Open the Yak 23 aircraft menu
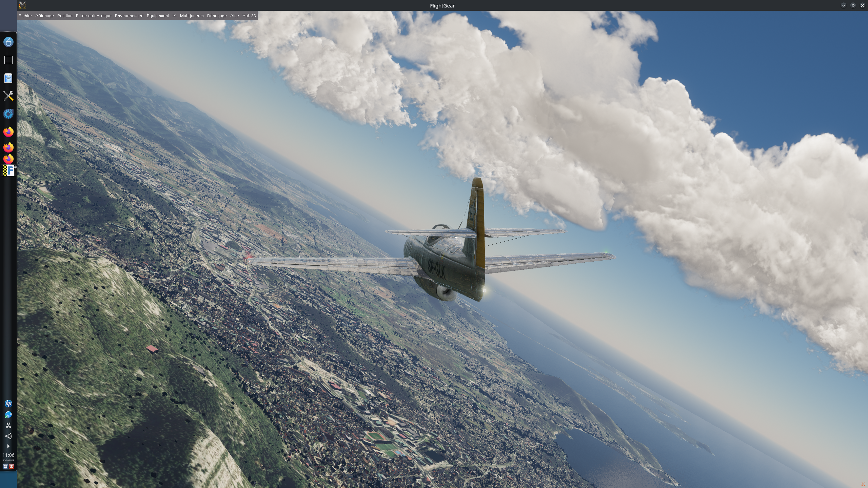The height and width of the screenshot is (488, 868). (x=249, y=16)
